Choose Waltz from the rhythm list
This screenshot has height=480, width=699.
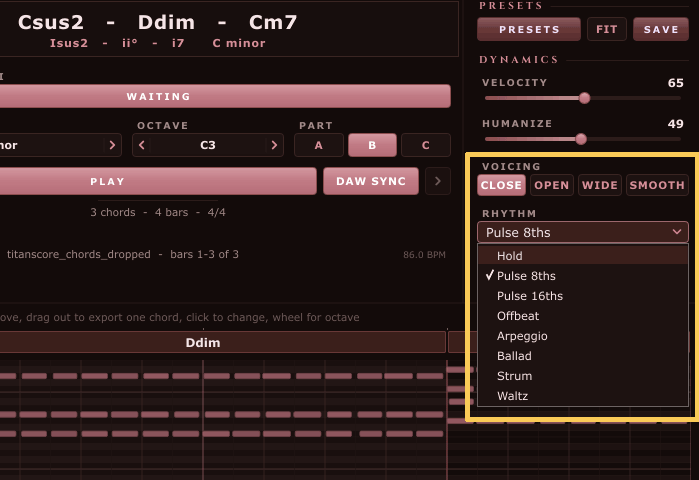point(583,396)
